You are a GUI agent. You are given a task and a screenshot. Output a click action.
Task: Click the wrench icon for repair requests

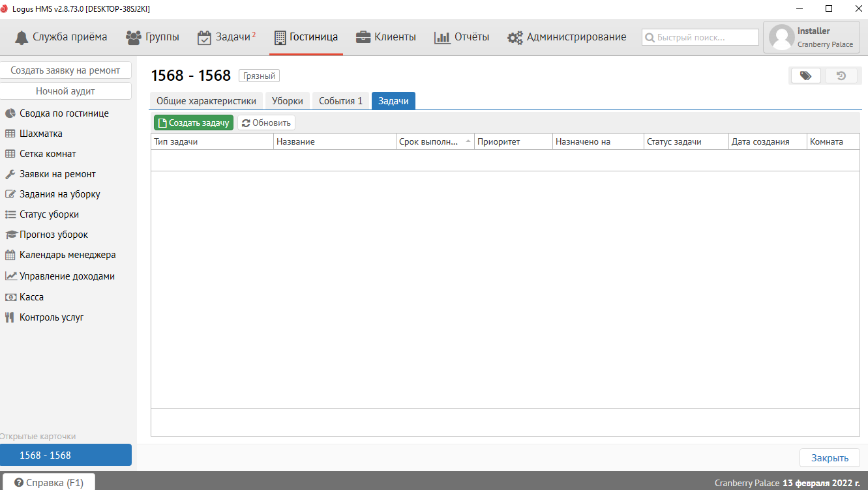point(10,174)
